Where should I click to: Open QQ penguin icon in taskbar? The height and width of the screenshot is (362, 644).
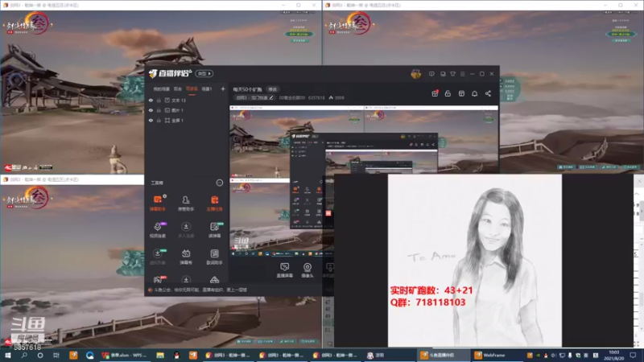tap(176, 355)
